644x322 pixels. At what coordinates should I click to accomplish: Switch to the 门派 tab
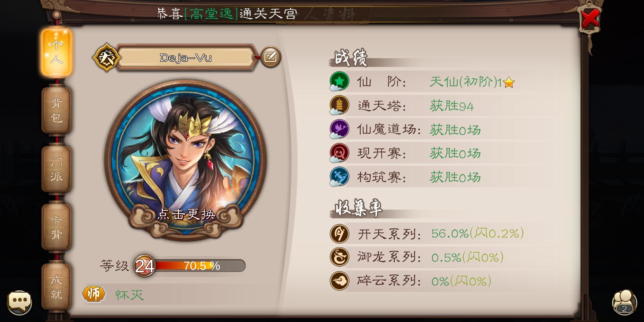click(57, 169)
